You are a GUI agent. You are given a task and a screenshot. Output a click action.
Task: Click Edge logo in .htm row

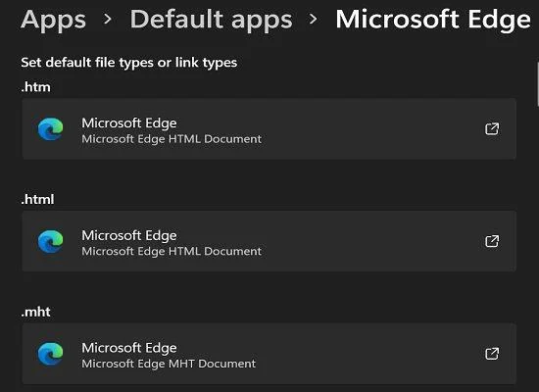[51, 129]
